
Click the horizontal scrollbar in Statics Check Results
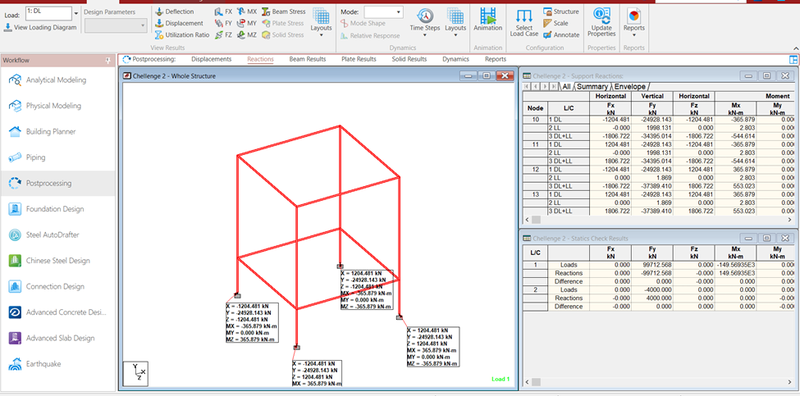pos(659,382)
